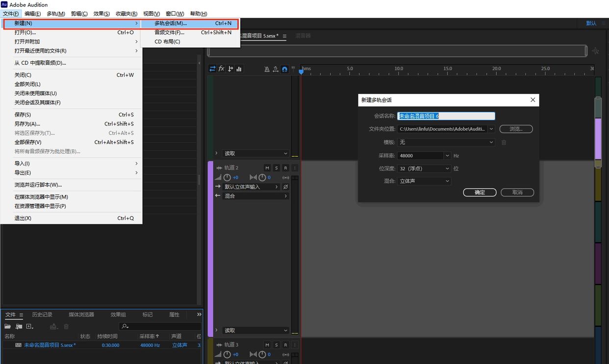Open Track 2 output Mix dropdown
The height and width of the screenshot is (364, 609).
(255, 196)
